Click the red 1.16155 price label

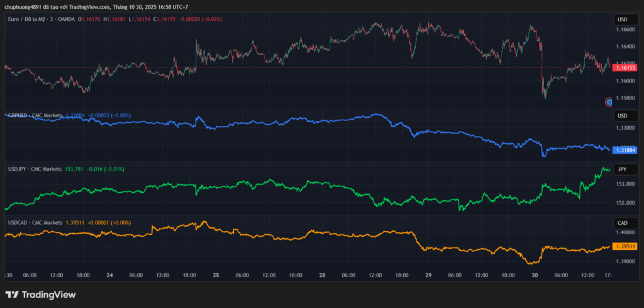[x=625, y=67]
